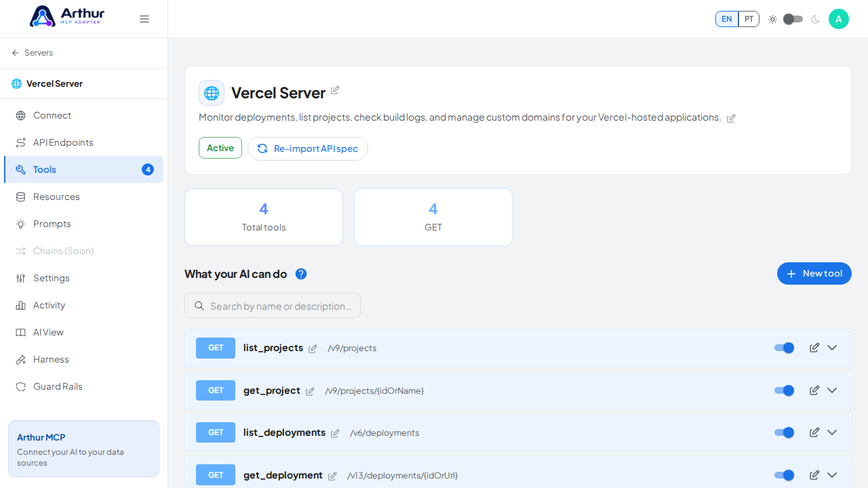Toggle dark mode switch

793,19
